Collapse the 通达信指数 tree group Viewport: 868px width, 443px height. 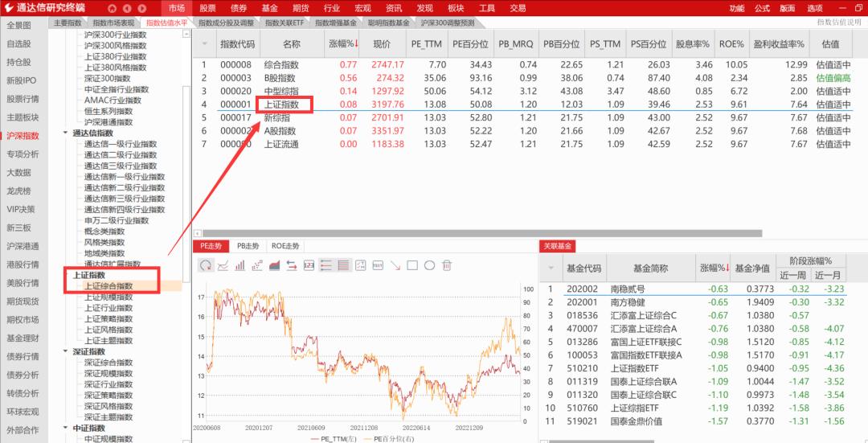tap(66, 133)
